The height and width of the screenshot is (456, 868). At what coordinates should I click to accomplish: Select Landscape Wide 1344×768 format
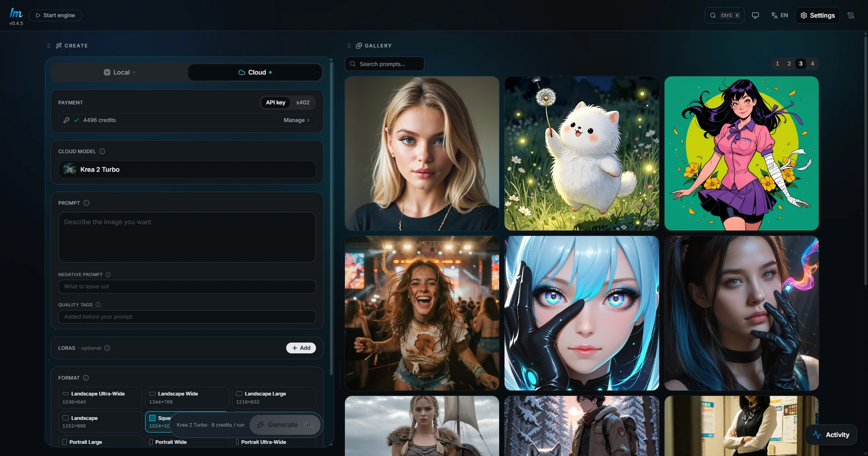pos(187,398)
